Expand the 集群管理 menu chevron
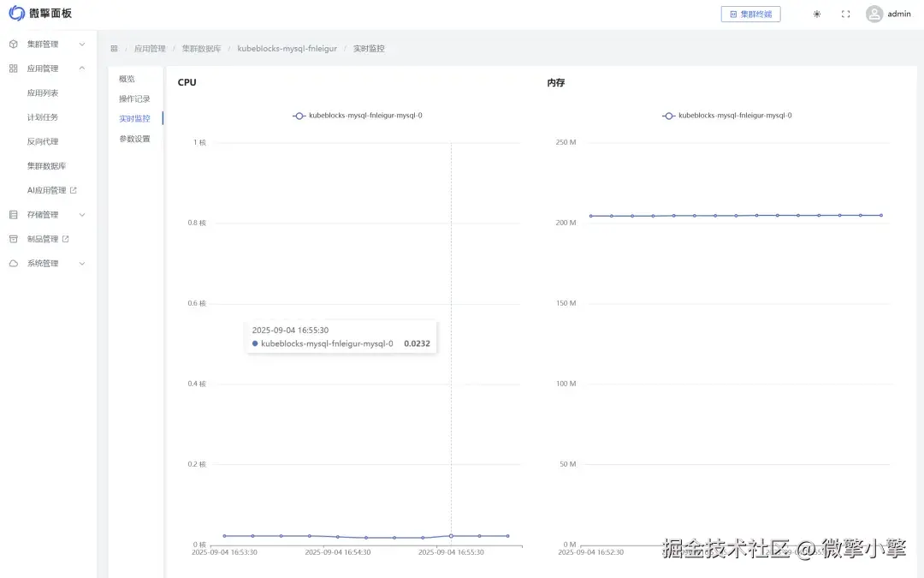924x578 pixels. pyautogui.click(x=82, y=45)
